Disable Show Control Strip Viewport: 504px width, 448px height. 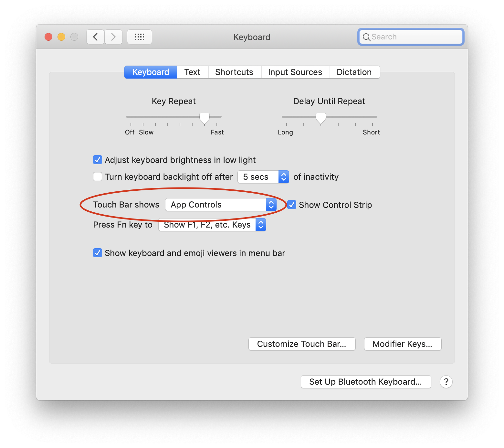(x=292, y=205)
